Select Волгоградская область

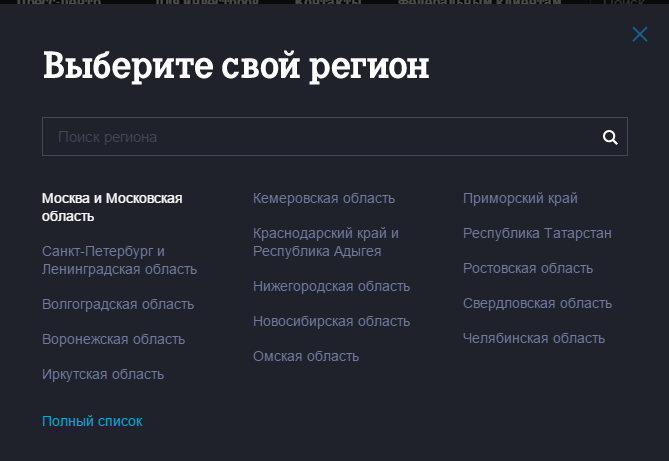(118, 304)
